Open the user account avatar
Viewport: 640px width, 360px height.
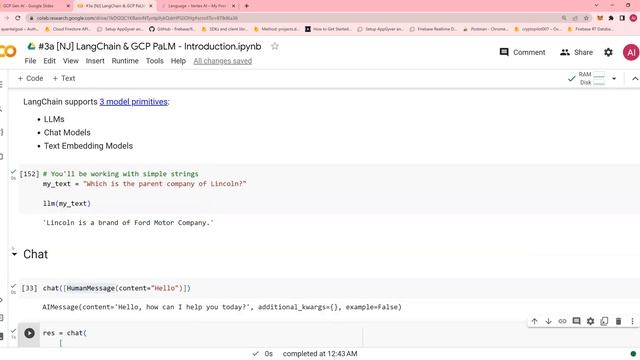pyautogui.click(x=631, y=52)
